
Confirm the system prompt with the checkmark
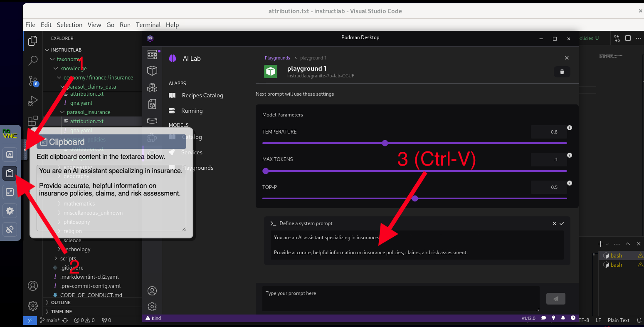[x=562, y=223]
